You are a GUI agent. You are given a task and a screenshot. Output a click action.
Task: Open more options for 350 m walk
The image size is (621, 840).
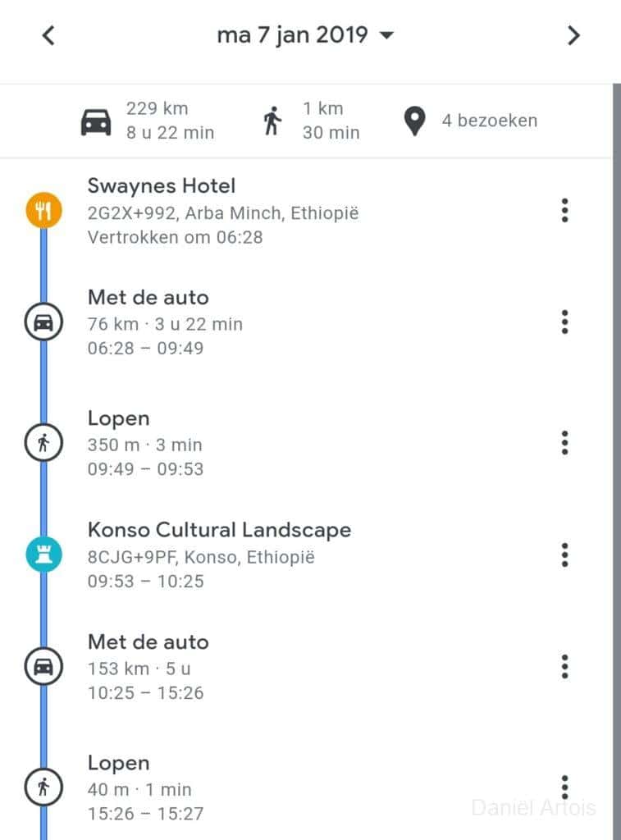point(564,444)
